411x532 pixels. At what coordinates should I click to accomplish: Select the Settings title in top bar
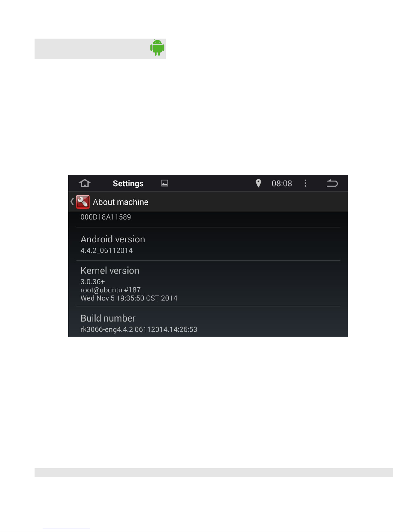128,184
